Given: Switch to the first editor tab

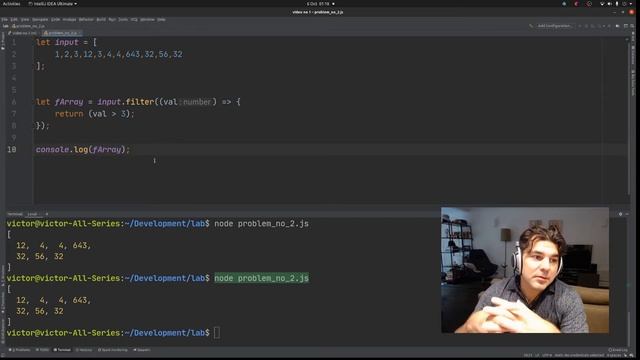Looking at the screenshot, I should tap(23, 33).
